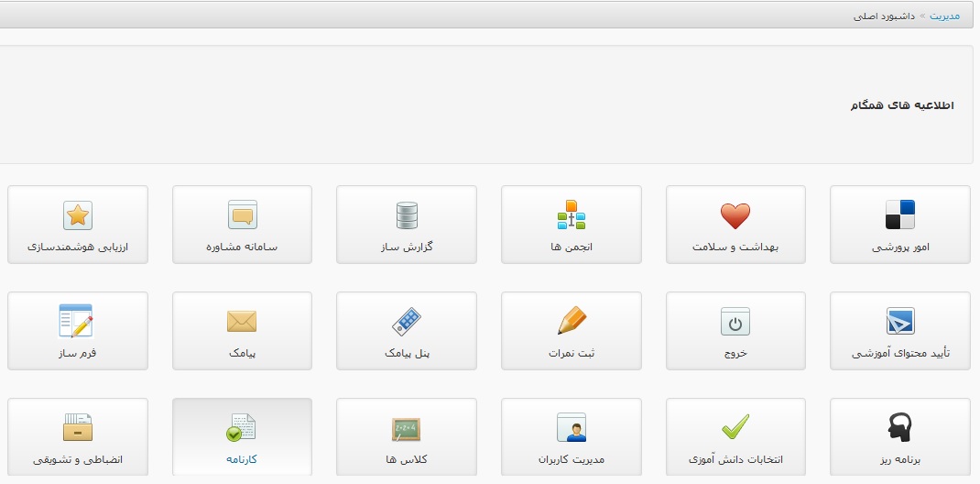Screen dimensions: 980x484
Task: Click the تأیید محتوای آموزشی label
Action: (x=900, y=353)
